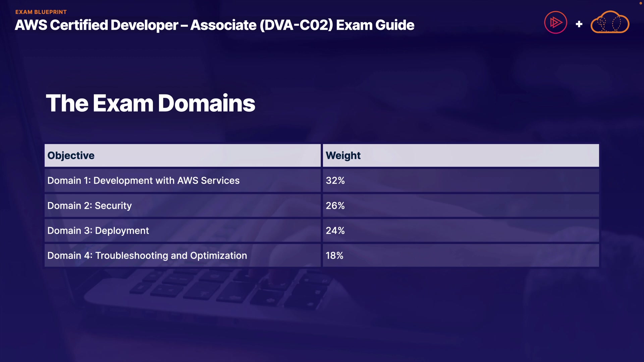Click the EXAM BLUEPRINT label
Screen dimensions: 644x362
(x=41, y=12)
